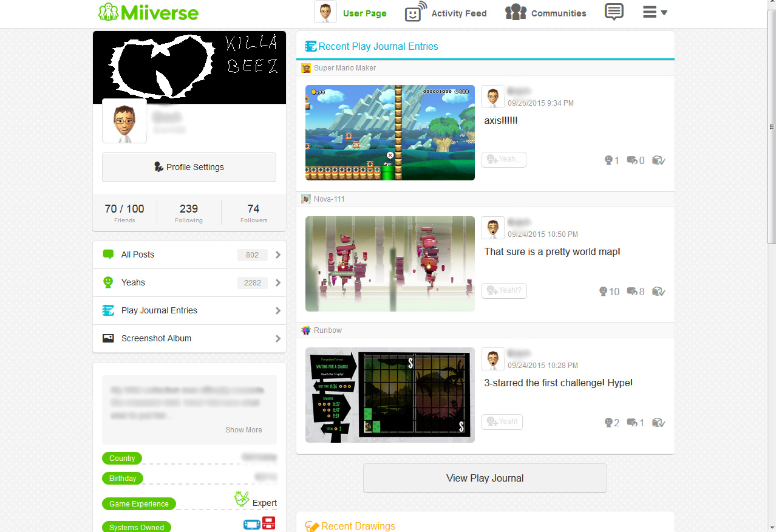Click the green Yeahs smiley icon

coord(108,282)
